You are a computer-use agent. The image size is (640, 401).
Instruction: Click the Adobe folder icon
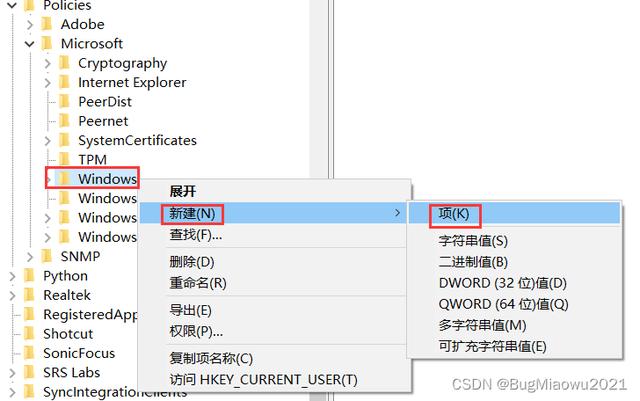47,25
